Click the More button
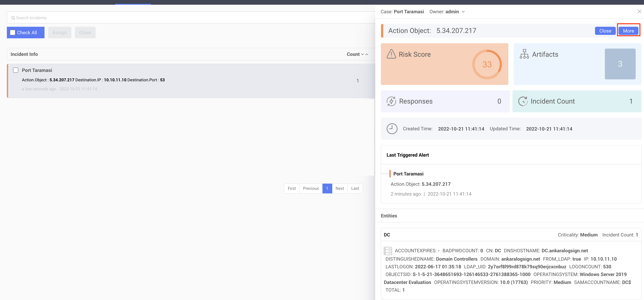The width and height of the screenshot is (644, 300). pyautogui.click(x=628, y=31)
